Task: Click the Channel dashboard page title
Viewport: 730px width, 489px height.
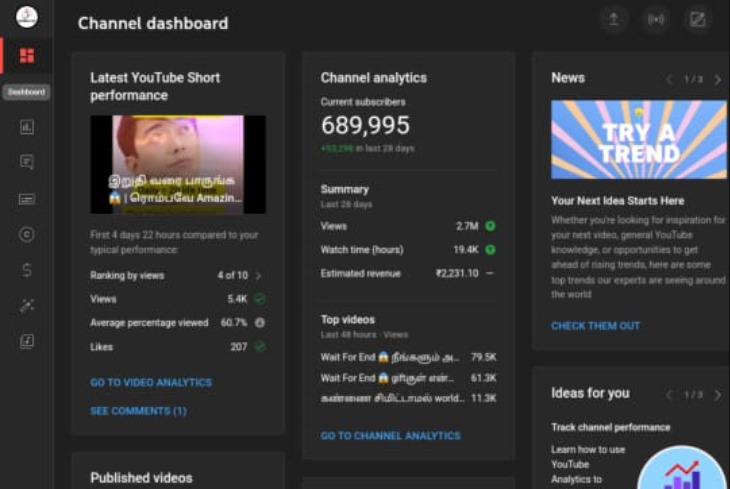Action: (153, 23)
